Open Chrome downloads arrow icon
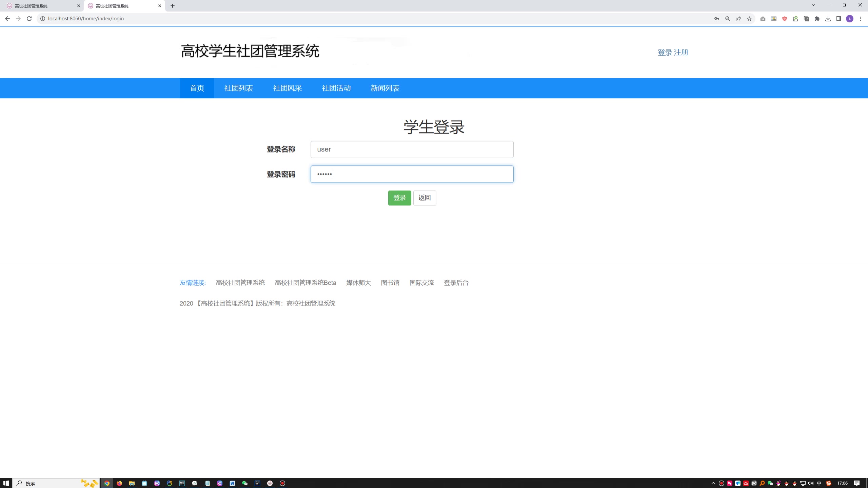Screen dimensions: 868x488 (x=828, y=19)
